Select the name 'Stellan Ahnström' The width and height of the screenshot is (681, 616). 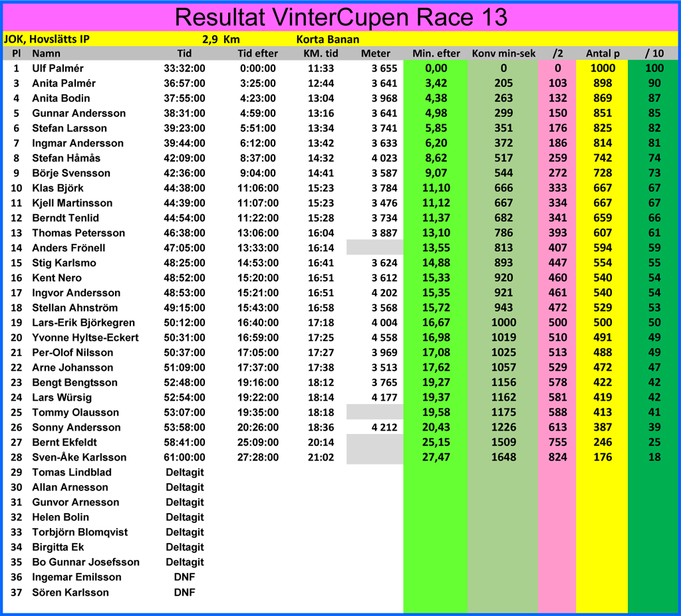click(74, 308)
